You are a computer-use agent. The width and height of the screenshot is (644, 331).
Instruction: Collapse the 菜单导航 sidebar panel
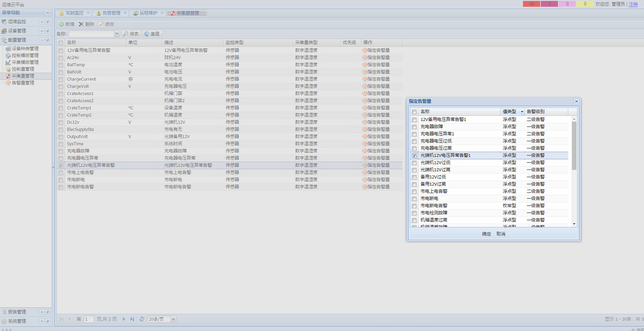pos(48,13)
